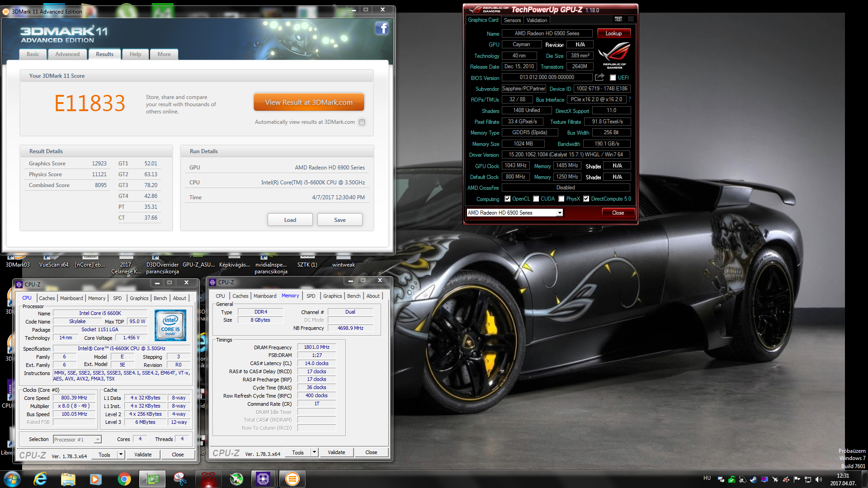This screenshot has height=488, width=868.
Task: Click the Load button in Run Details
Action: [x=290, y=220]
